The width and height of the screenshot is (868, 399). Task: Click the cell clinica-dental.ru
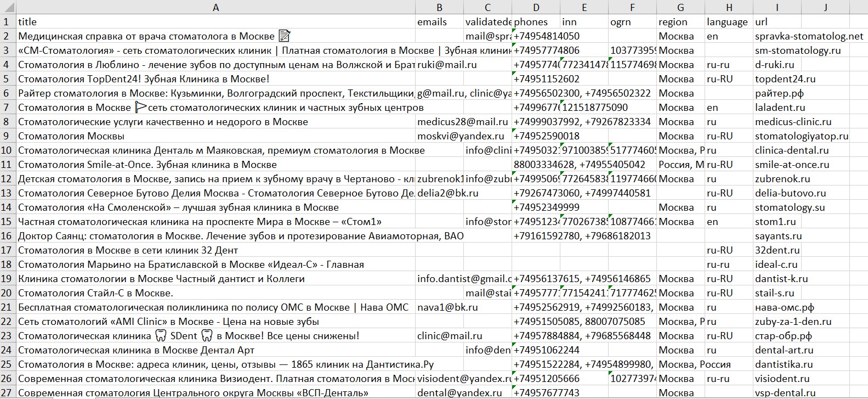point(792,150)
